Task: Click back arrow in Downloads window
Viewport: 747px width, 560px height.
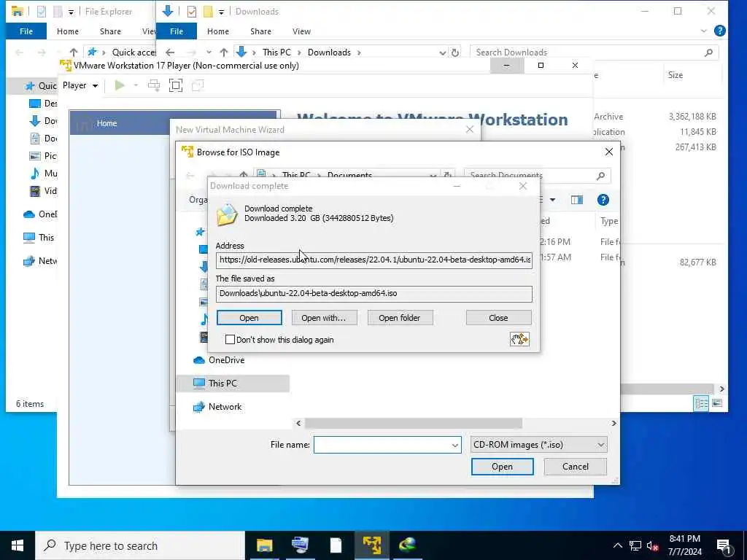Action: pos(170,52)
